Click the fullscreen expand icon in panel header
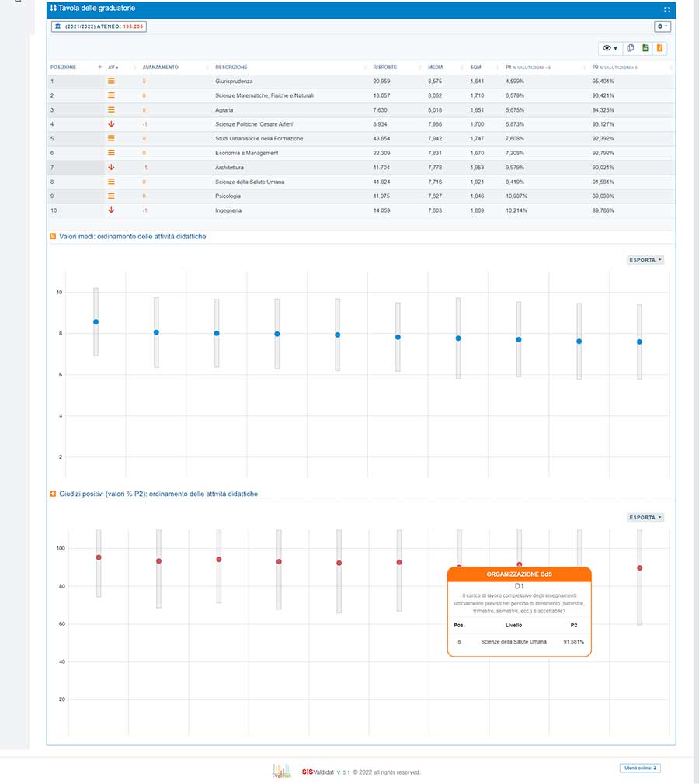Viewport: 699px width, 784px height. [x=667, y=9]
